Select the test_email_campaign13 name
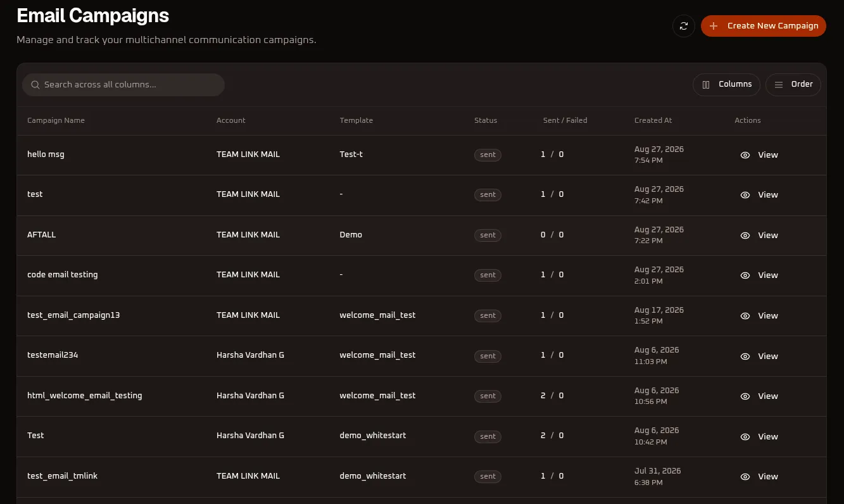Image resolution: width=844 pixels, height=504 pixels. [x=73, y=315]
